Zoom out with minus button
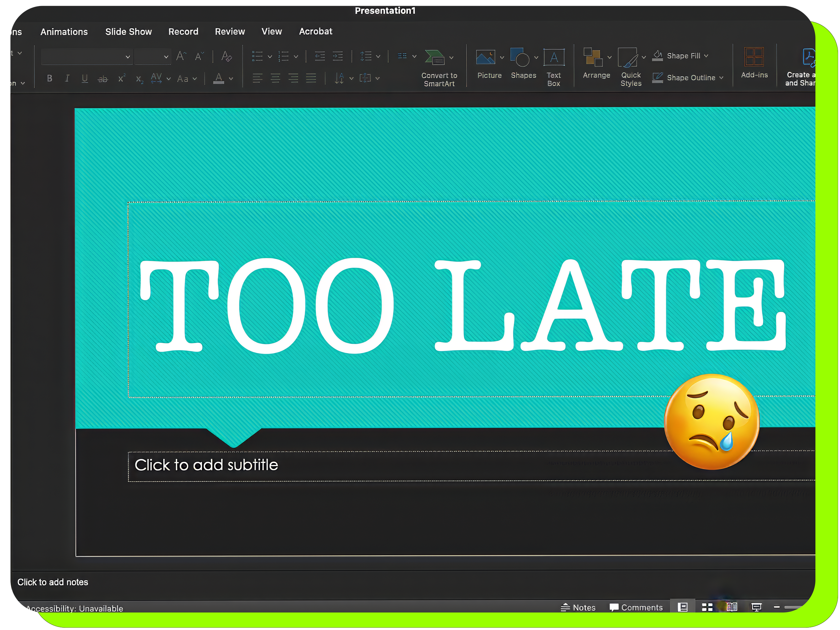The height and width of the screenshot is (630, 840). (x=776, y=607)
